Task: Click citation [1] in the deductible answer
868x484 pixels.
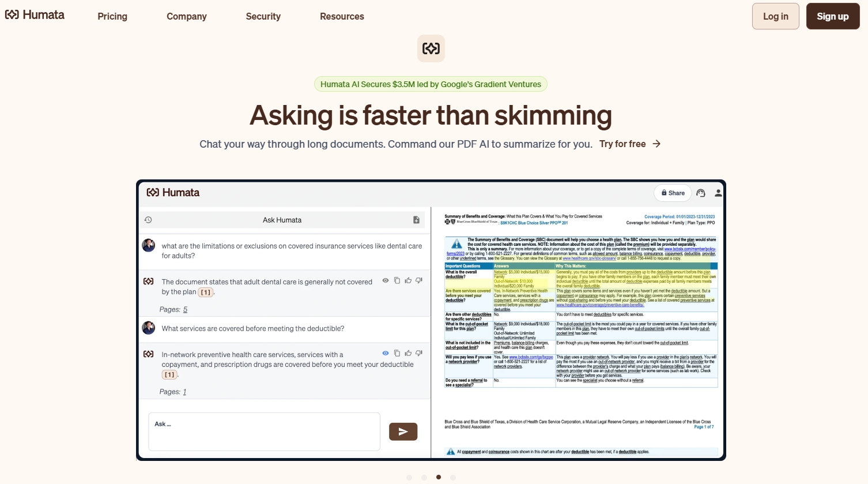Action: click(169, 374)
